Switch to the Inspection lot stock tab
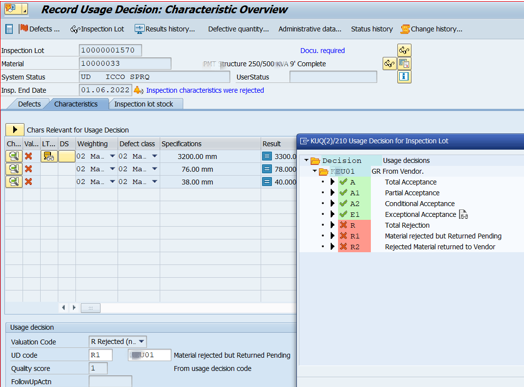The height and width of the screenshot is (387, 524). 144,104
